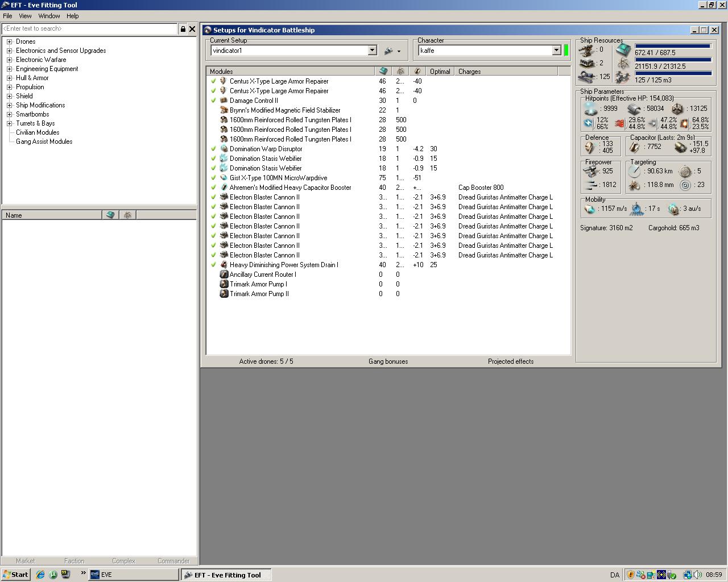Image resolution: width=728 pixels, height=582 pixels.
Task: Click the align time icon beside 17 s
Action: [x=637, y=209]
